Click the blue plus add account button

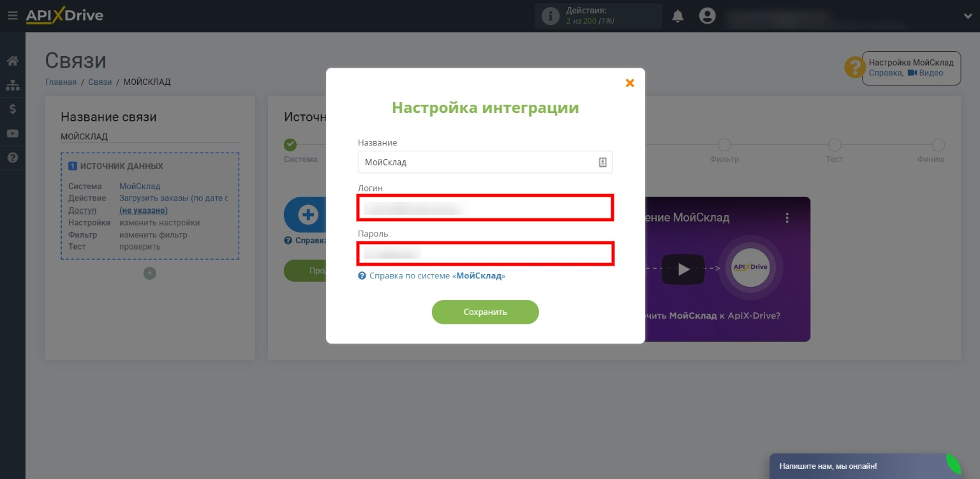click(308, 215)
